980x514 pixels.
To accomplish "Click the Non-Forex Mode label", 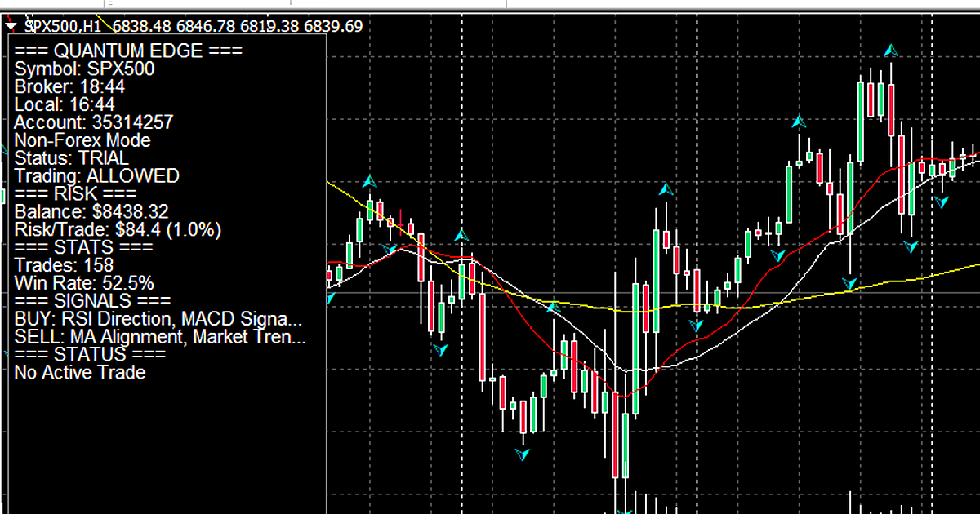I will (x=82, y=140).
